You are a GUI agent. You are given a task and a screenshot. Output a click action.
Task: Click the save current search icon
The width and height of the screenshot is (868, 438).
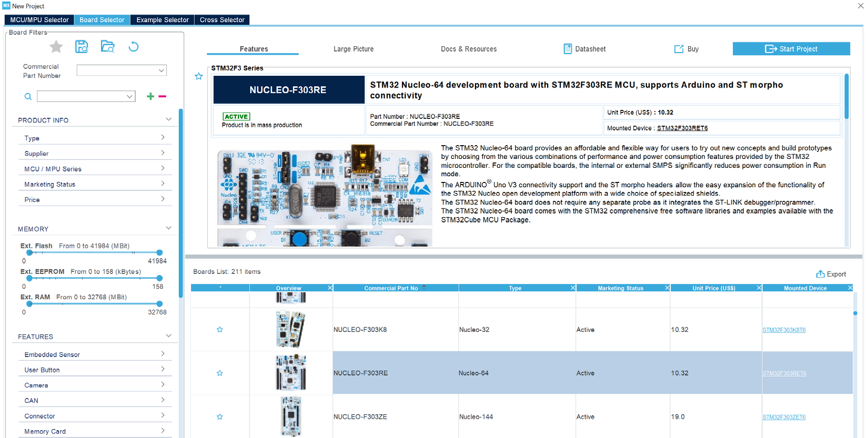click(82, 47)
